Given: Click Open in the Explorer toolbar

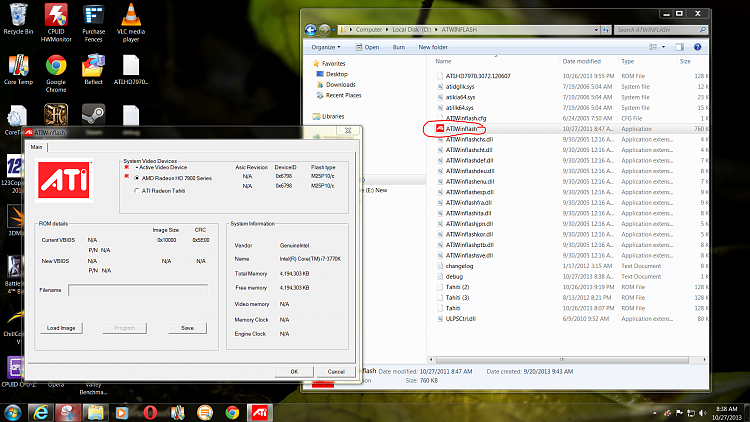Looking at the screenshot, I should pos(367,47).
